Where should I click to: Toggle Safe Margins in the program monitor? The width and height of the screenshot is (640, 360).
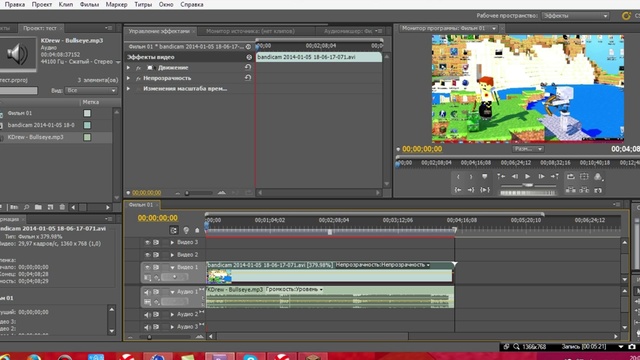pos(584,177)
